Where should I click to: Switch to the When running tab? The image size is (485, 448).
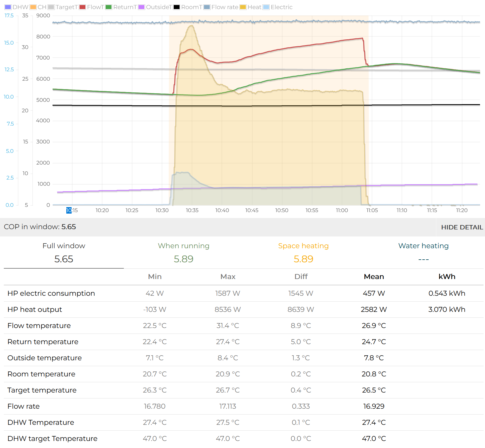(x=183, y=253)
